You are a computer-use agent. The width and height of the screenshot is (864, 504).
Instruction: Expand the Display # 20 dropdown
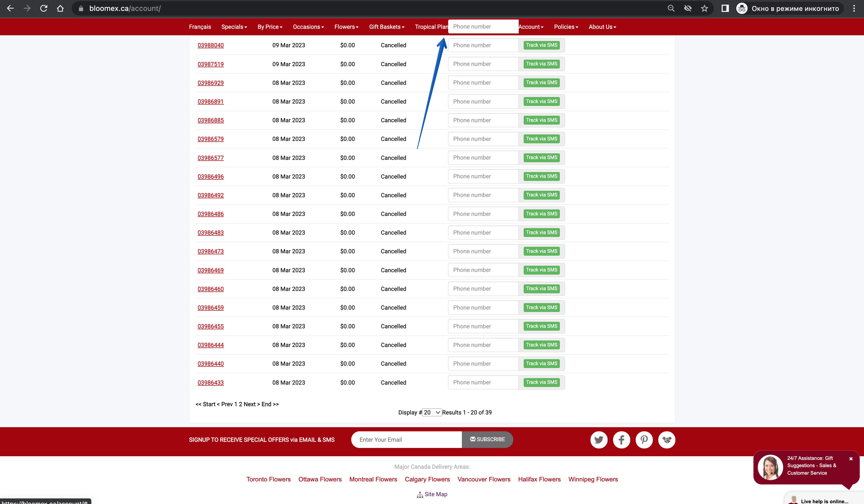[x=432, y=413]
